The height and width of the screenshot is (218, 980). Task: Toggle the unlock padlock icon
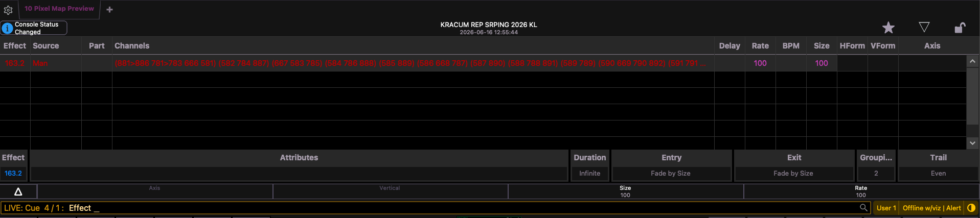pyautogui.click(x=960, y=28)
